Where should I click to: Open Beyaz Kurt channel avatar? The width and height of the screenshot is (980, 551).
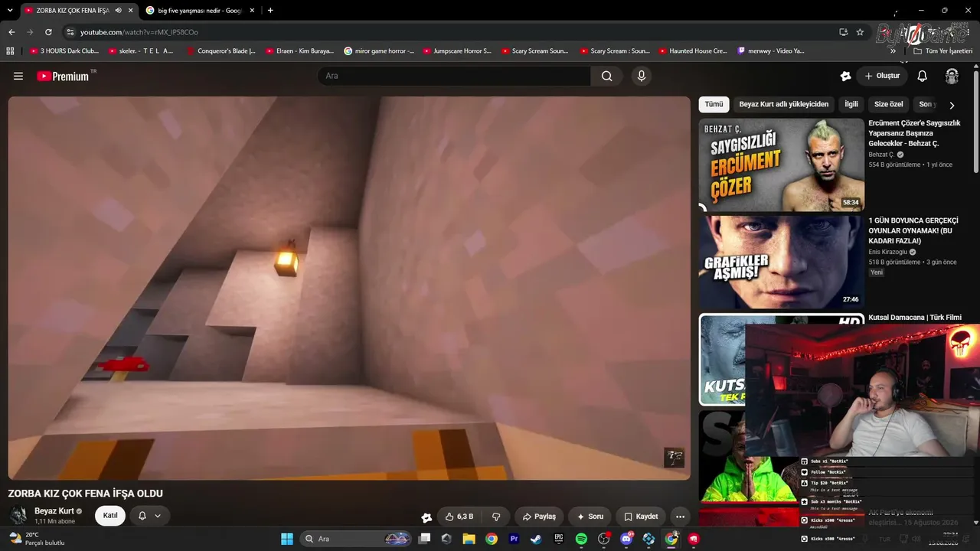coord(18,515)
